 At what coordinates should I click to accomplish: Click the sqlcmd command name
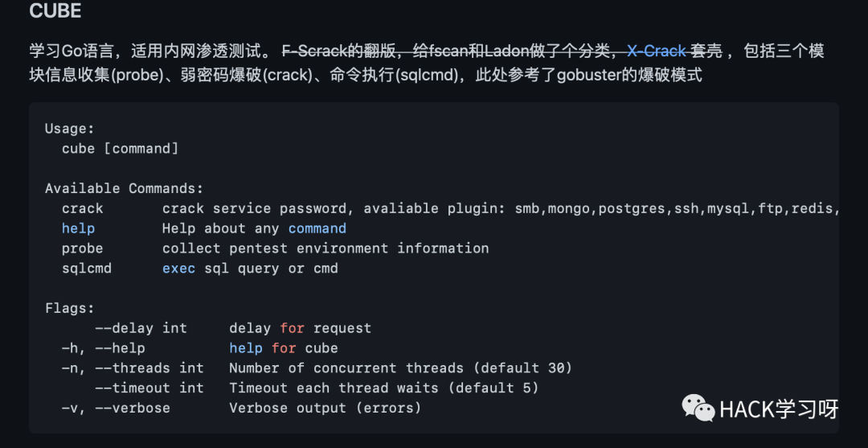tap(86, 269)
